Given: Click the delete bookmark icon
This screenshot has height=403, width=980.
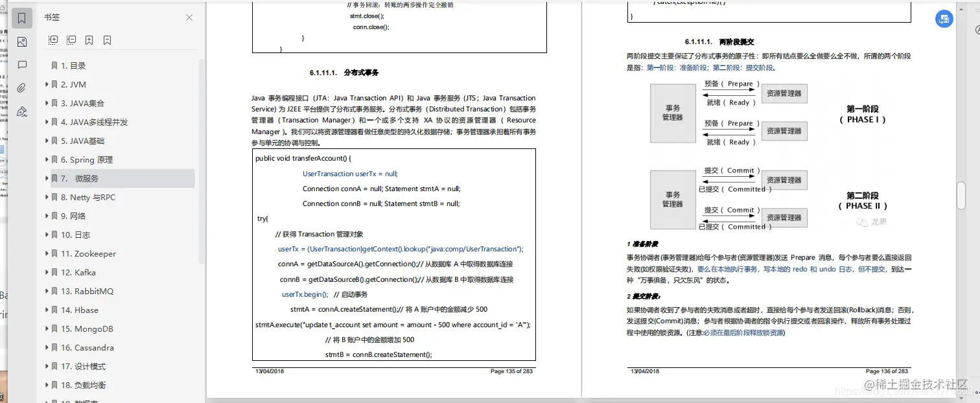Looking at the screenshot, I should [108, 40].
